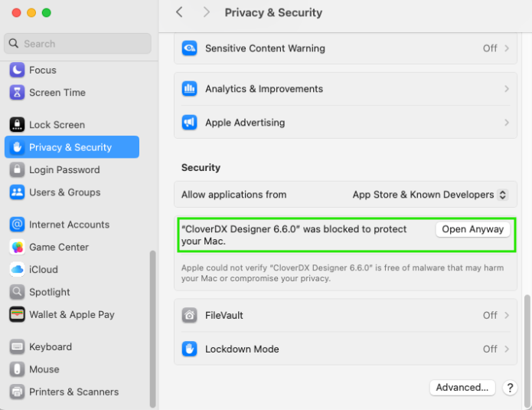The image size is (532, 410).
Task: Click the Privacy & Security window title
Action: [x=273, y=12]
